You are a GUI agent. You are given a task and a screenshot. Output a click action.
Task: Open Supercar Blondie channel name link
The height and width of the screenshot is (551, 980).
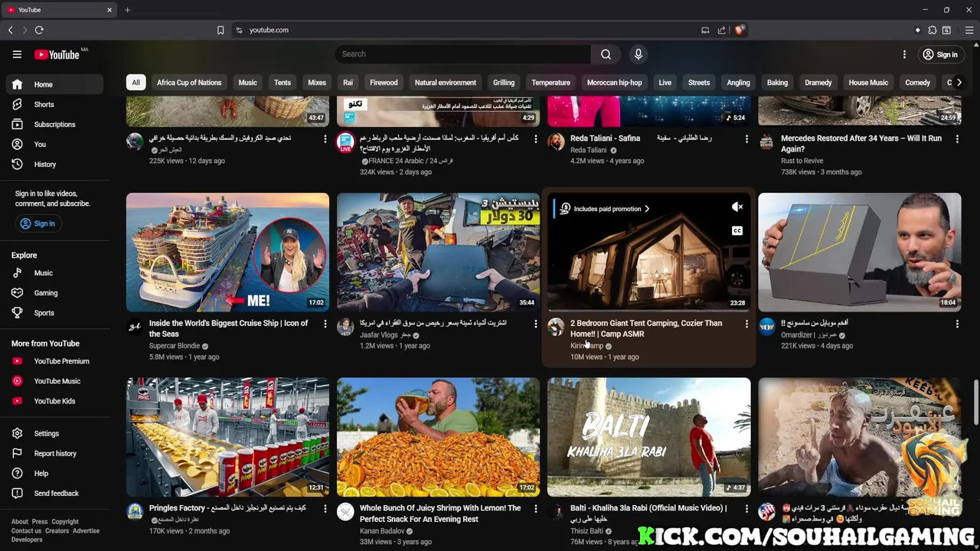pyautogui.click(x=174, y=346)
